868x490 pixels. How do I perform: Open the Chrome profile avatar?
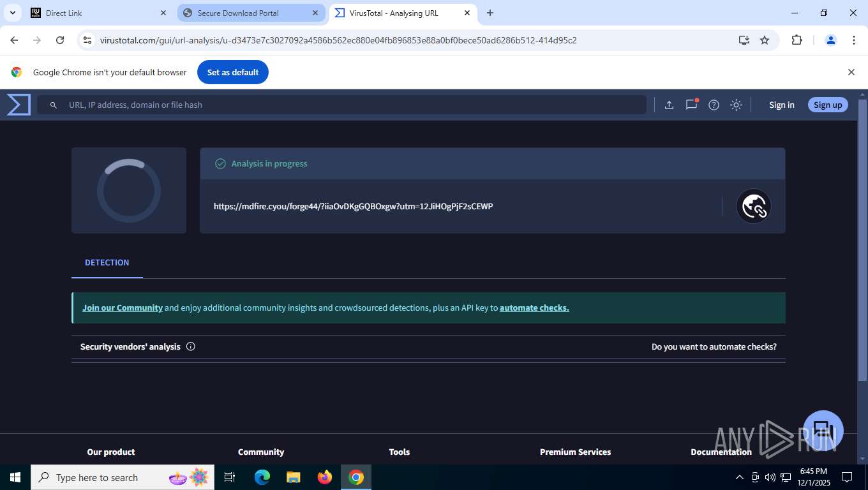point(831,40)
